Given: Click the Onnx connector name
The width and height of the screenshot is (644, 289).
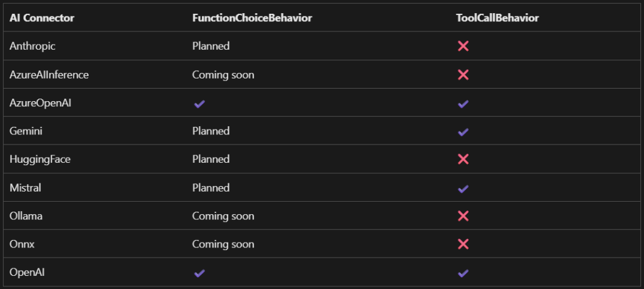Looking at the screenshot, I should tap(21, 244).
